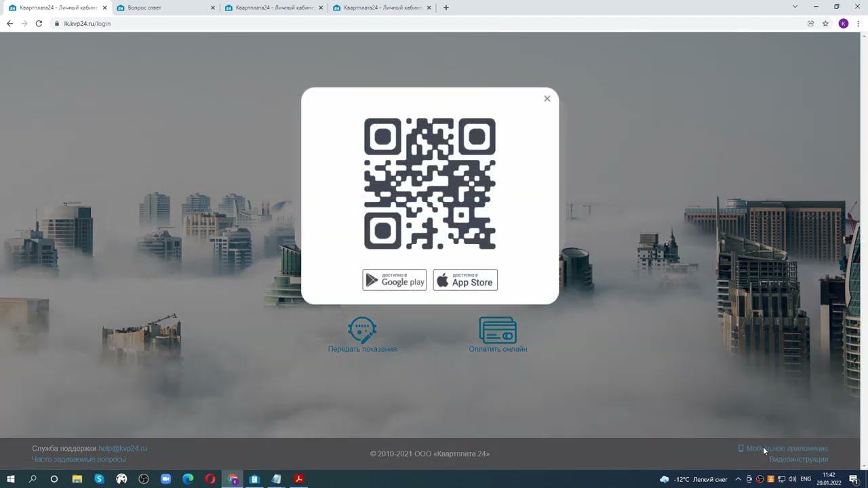Open a new browser tab

[446, 7]
